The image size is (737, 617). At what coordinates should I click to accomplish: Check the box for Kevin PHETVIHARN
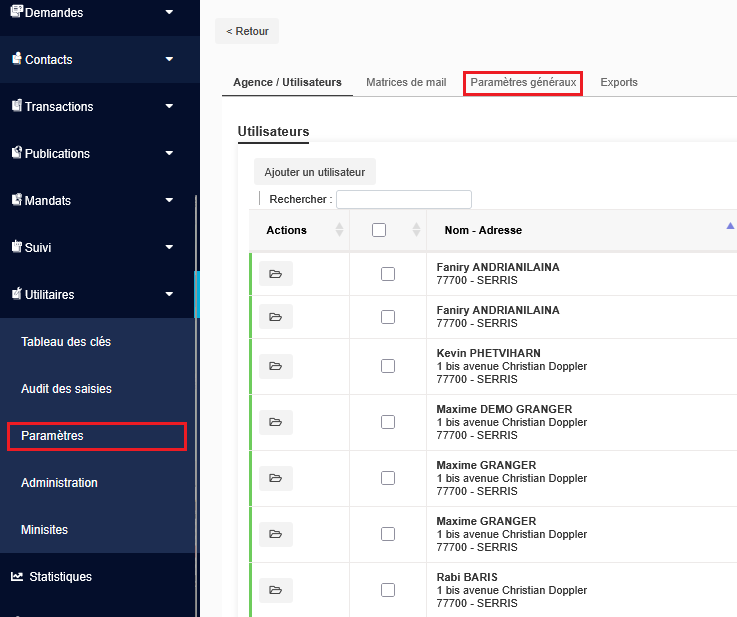pyautogui.click(x=388, y=366)
